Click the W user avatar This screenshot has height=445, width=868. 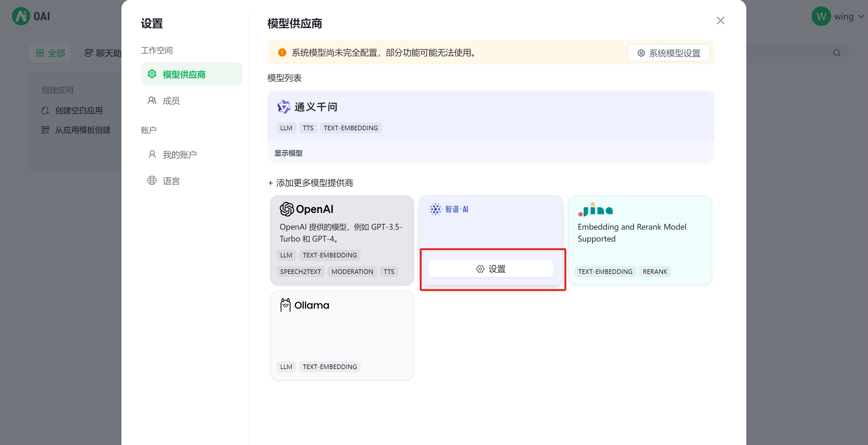(821, 16)
